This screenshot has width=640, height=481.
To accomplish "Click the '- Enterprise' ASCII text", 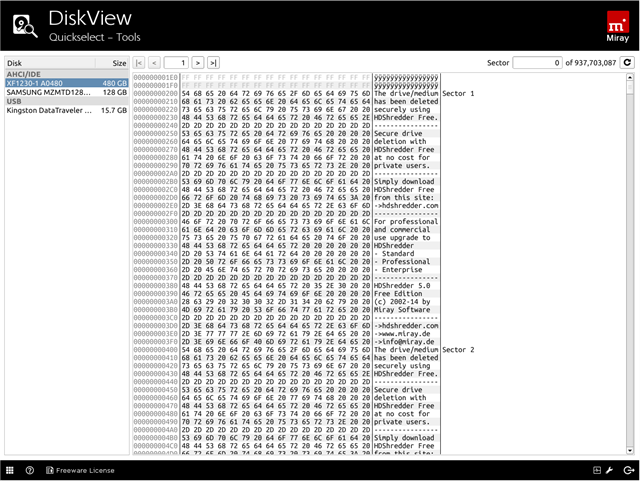I will [x=398, y=270].
